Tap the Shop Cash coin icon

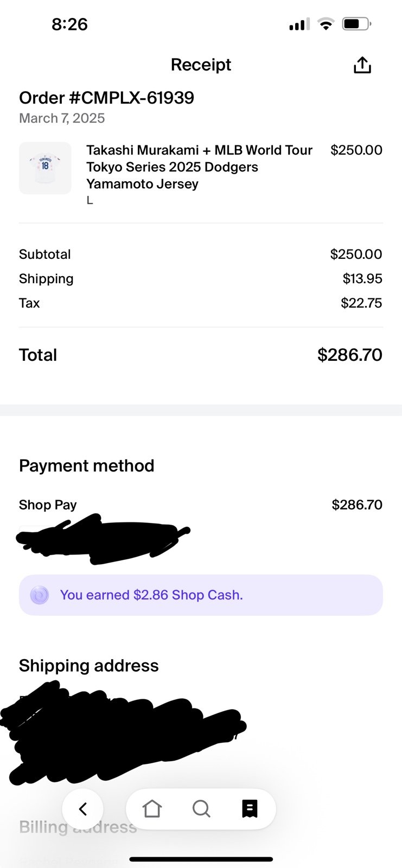[x=39, y=595]
